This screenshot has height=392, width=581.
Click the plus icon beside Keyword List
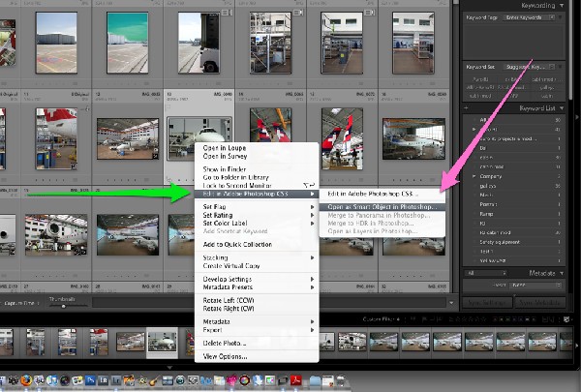pyautogui.click(x=466, y=108)
